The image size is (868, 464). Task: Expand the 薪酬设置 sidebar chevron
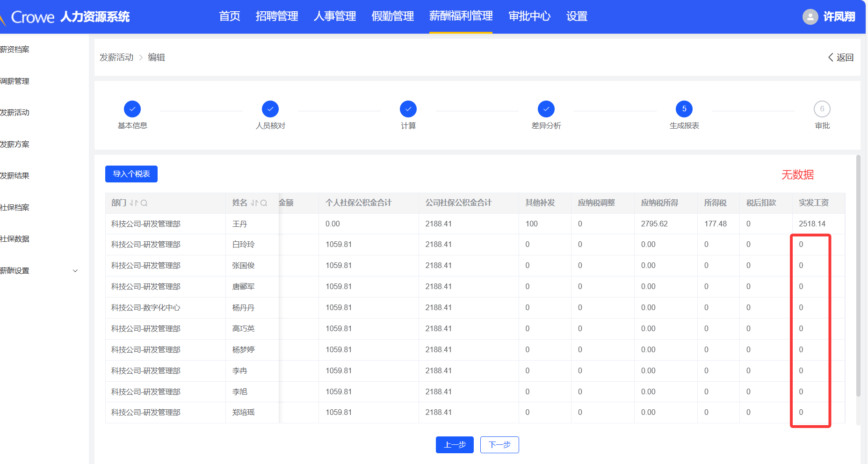(x=75, y=271)
